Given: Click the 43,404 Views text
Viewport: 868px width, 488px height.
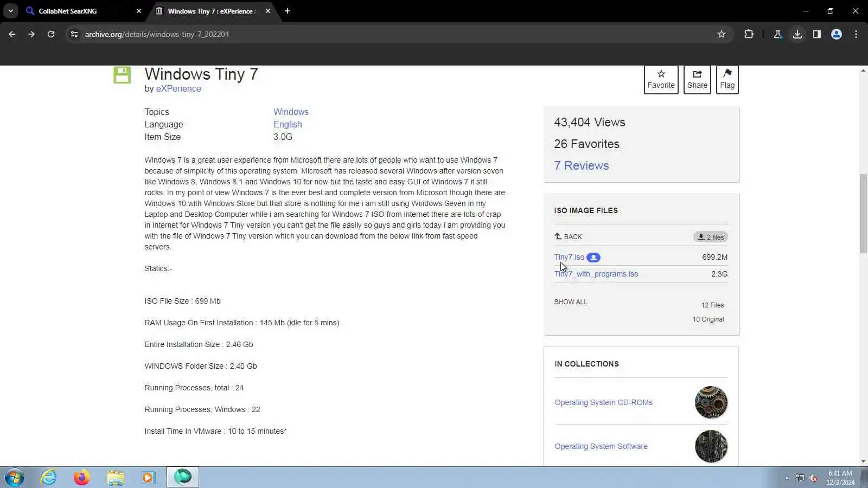Looking at the screenshot, I should click(x=590, y=123).
